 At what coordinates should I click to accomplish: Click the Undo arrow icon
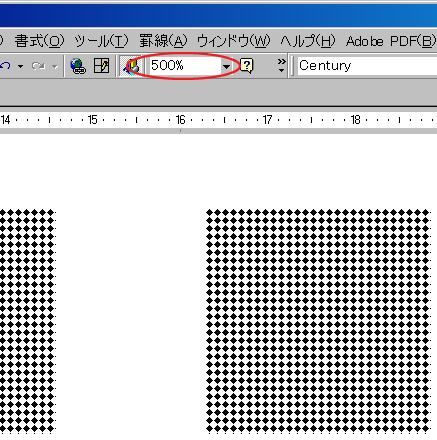tap(6, 66)
